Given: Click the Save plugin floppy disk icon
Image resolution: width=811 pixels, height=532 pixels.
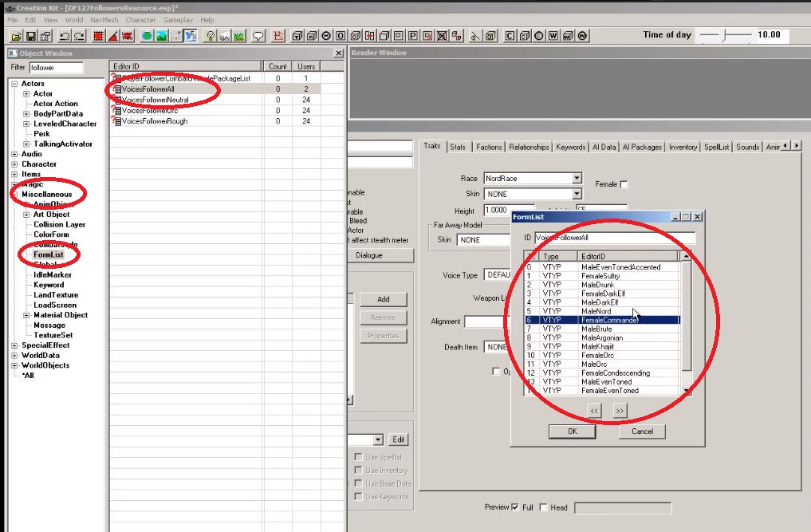Looking at the screenshot, I should pyautogui.click(x=30, y=36).
